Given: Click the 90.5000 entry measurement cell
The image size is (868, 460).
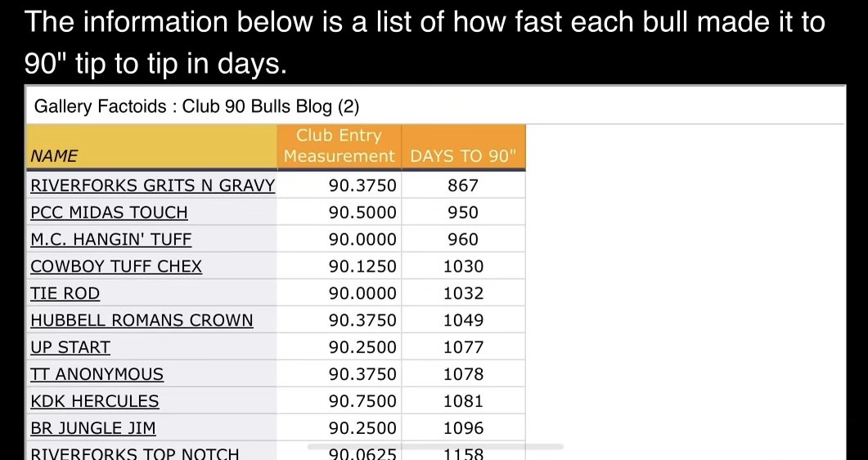Looking at the screenshot, I should (x=362, y=212).
